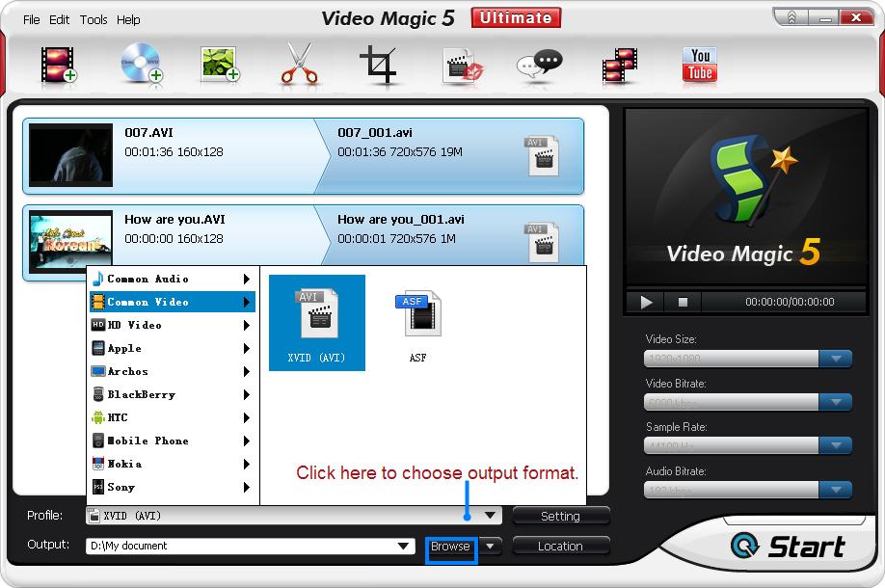This screenshot has height=588, width=885.
Task: Open the YouTube downloader icon
Action: click(700, 65)
